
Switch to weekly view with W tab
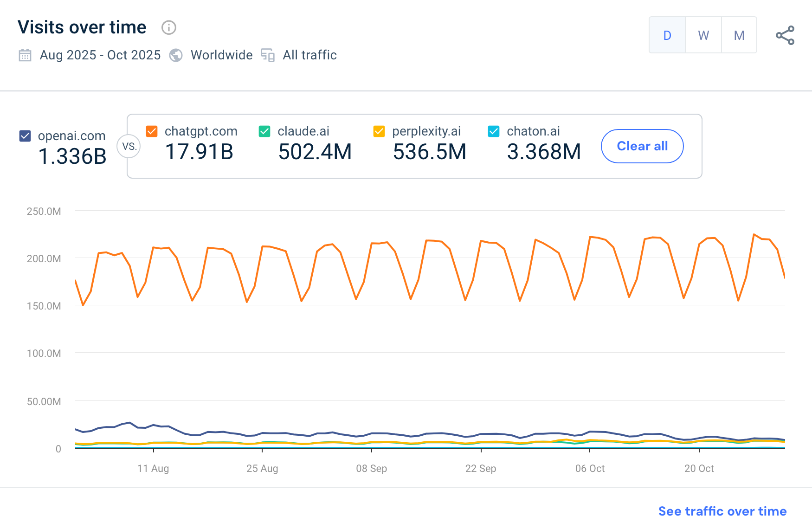click(703, 35)
